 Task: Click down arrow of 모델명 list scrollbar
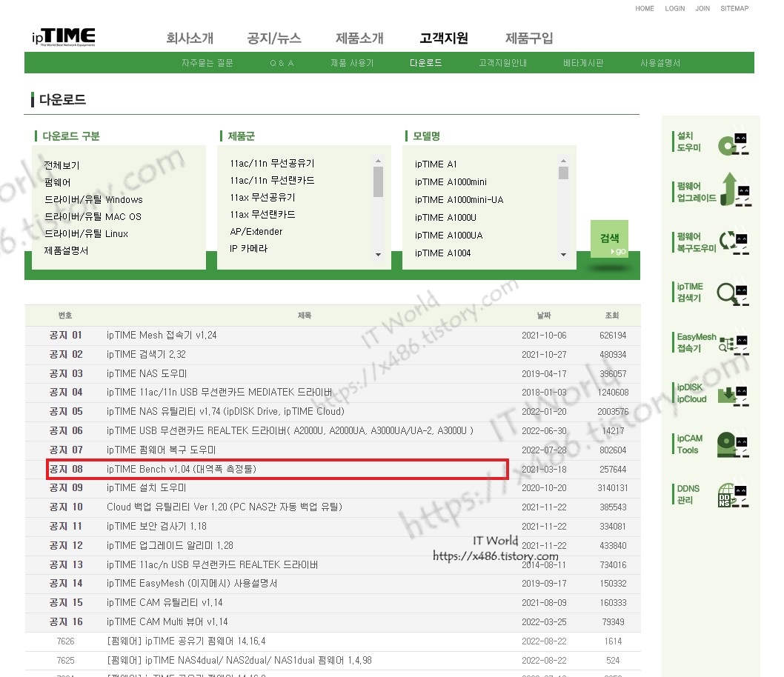(563, 255)
